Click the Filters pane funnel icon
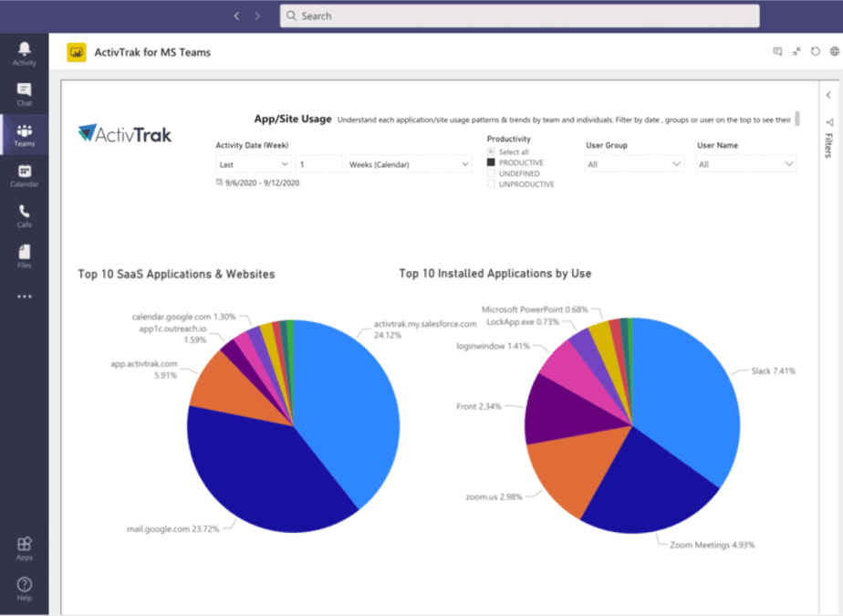This screenshot has height=616, width=843. tap(829, 122)
